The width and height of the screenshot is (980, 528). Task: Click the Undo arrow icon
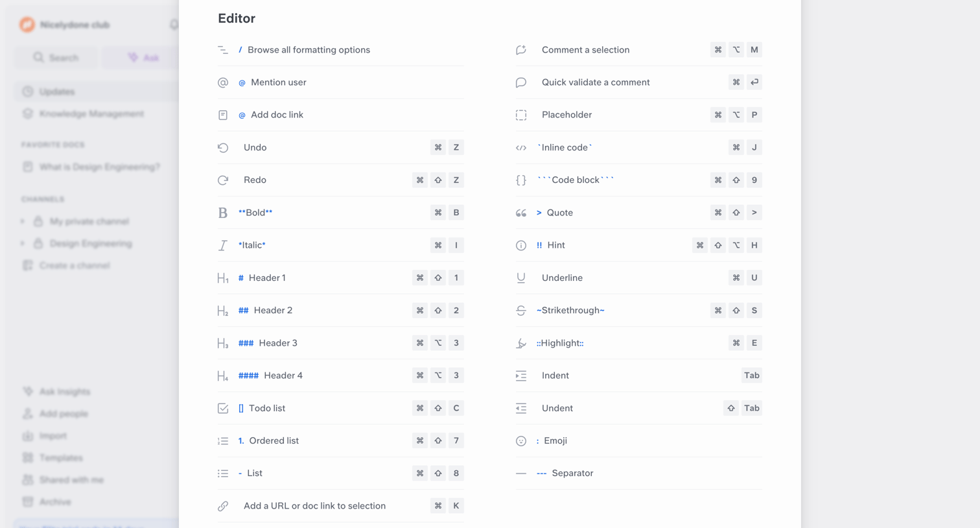223,148
